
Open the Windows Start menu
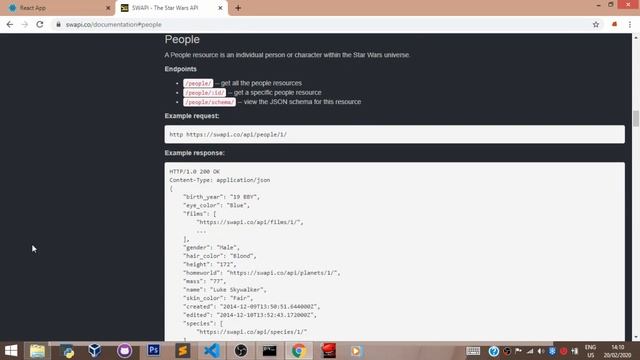point(11,351)
